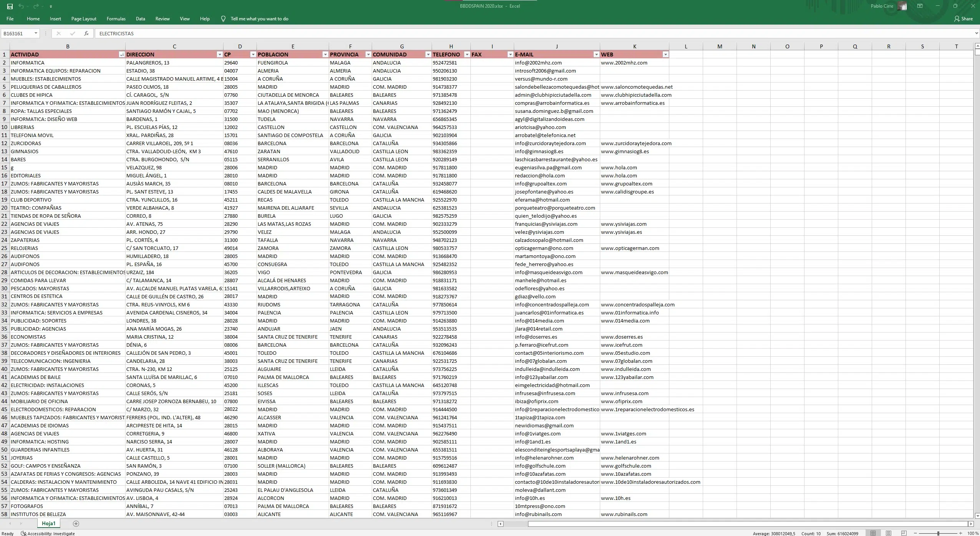Open the Page Layout ribbon tab
Image resolution: width=980 pixels, height=536 pixels.
click(84, 19)
